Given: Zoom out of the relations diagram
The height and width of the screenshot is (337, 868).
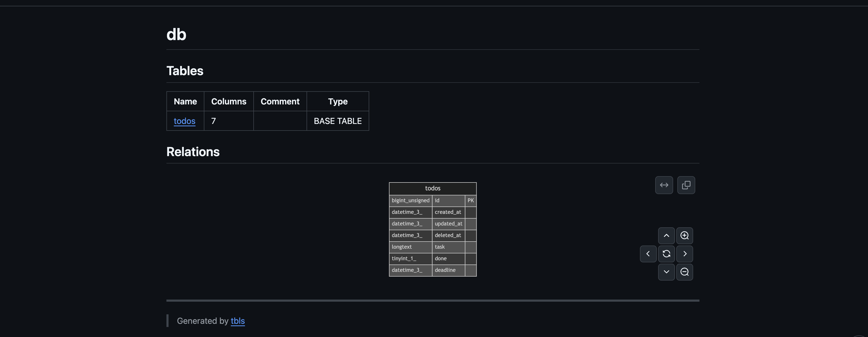Looking at the screenshot, I should (x=684, y=272).
